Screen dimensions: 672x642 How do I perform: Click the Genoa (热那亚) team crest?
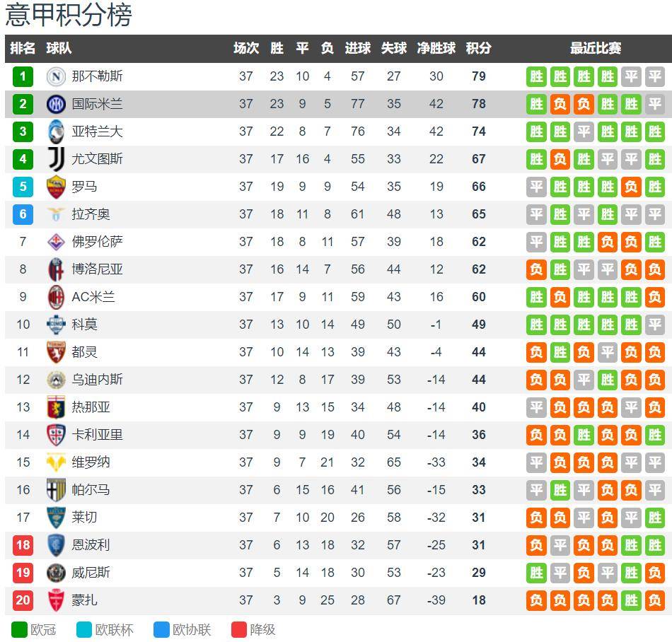pos(56,407)
